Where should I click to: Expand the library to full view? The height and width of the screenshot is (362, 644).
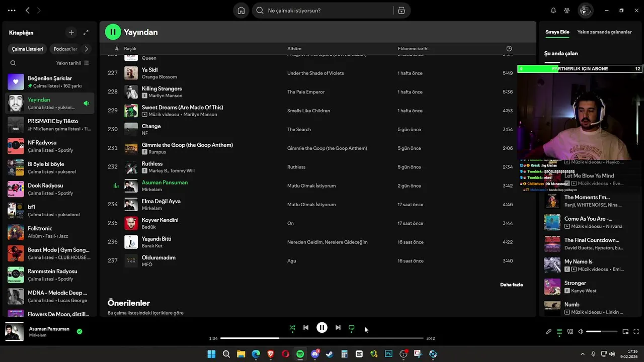point(86,33)
